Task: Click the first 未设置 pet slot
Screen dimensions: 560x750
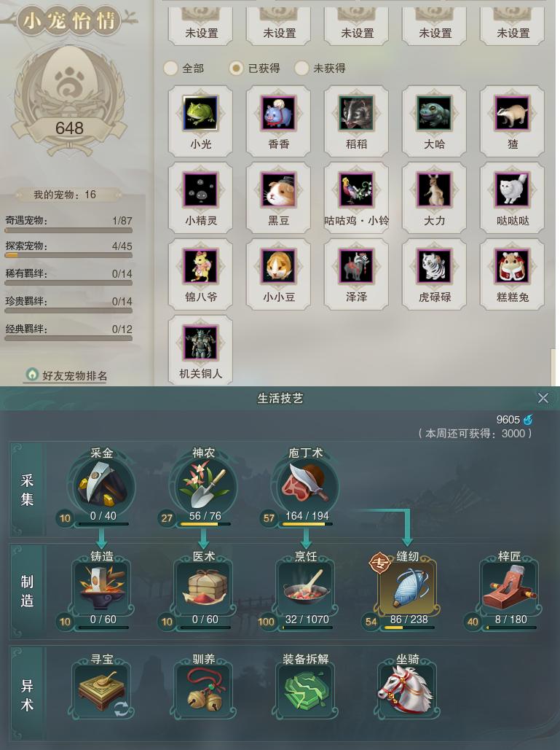Action: (201, 26)
